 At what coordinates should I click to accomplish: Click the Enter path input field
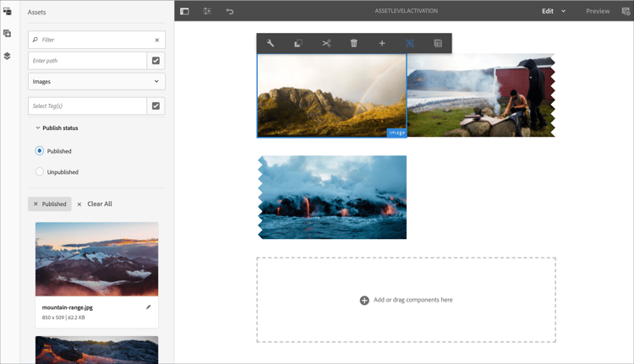coord(87,61)
